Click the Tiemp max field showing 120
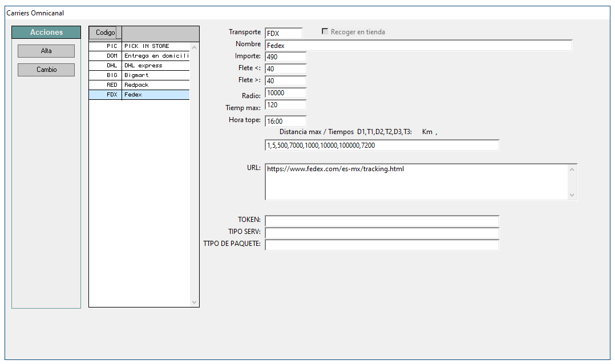Screen dimensions: 615x364 pos(285,105)
